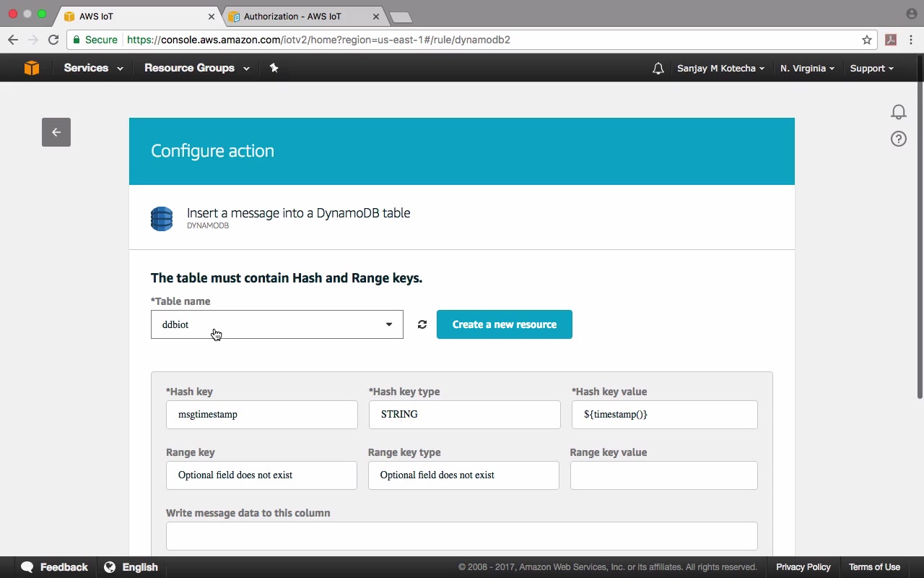The height and width of the screenshot is (578, 924).
Task: Bookmark this page with the star icon
Action: click(x=867, y=40)
